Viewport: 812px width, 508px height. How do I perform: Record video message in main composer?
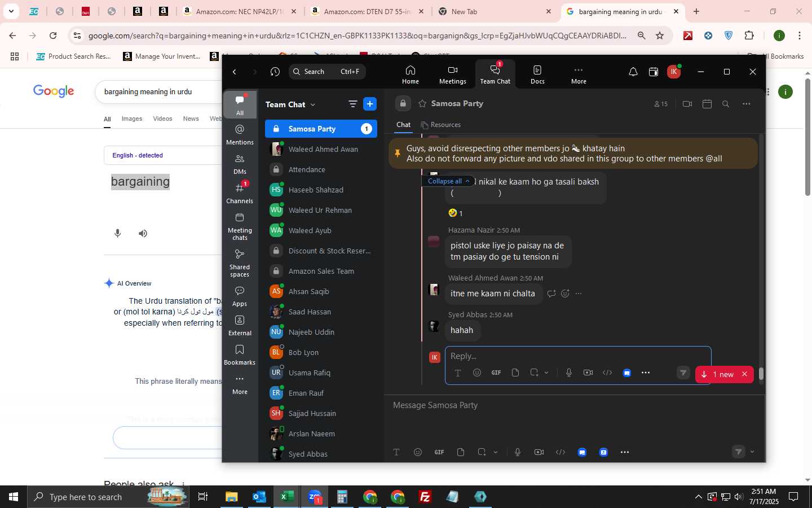coord(539,452)
